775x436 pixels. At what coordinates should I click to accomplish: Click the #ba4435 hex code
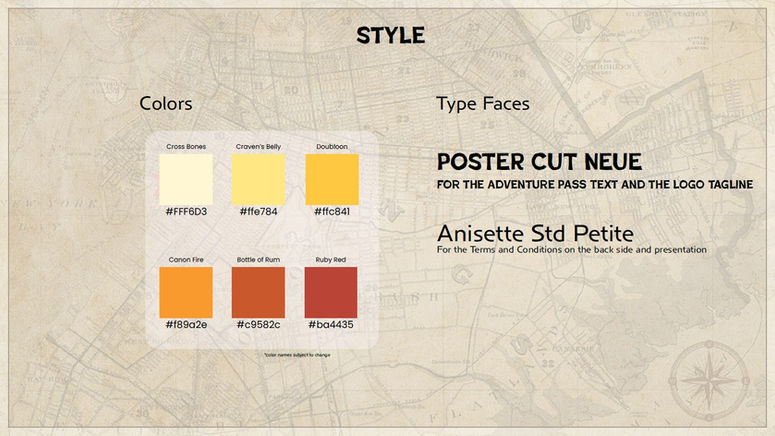tap(331, 325)
